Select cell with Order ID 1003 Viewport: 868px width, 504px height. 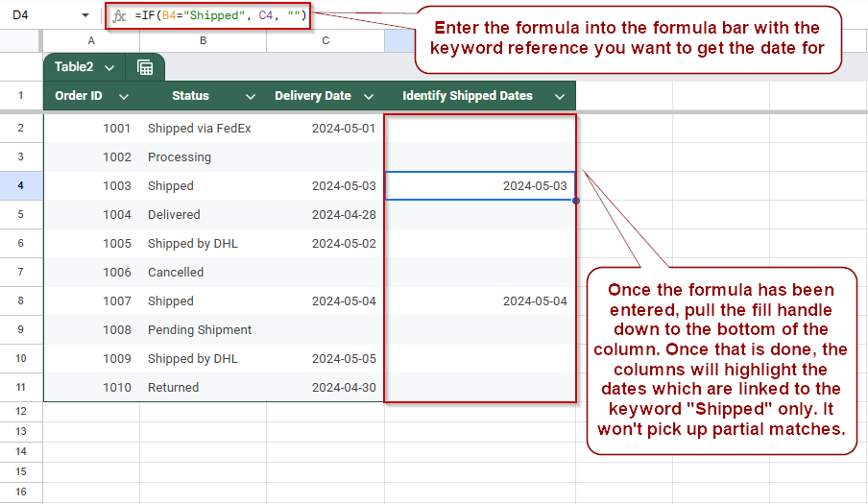pyautogui.click(x=91, y=186)
